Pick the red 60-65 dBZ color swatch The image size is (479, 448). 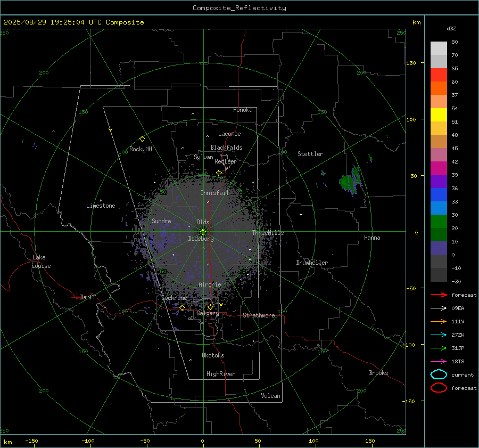pos(439,75)
